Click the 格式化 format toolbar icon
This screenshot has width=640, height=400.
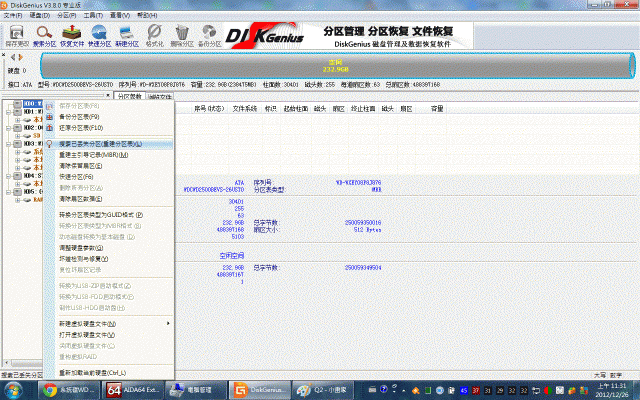[155, 36]
